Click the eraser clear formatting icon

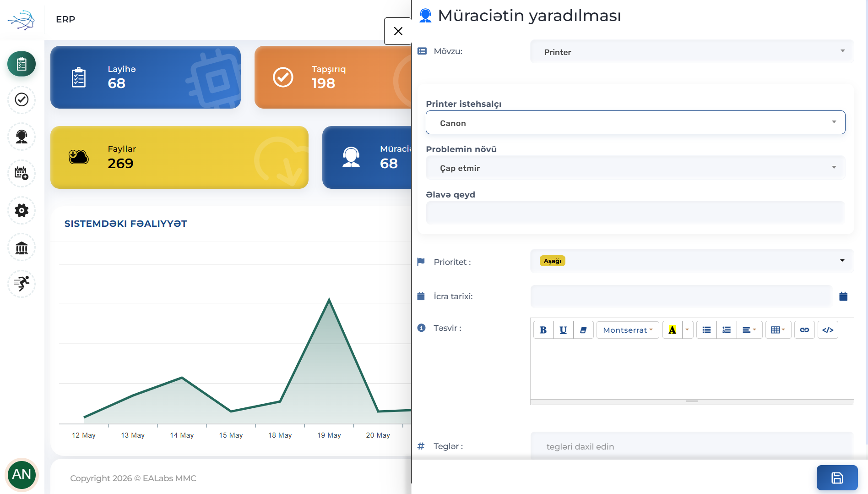pyautogui.click(x=583, y=330)
